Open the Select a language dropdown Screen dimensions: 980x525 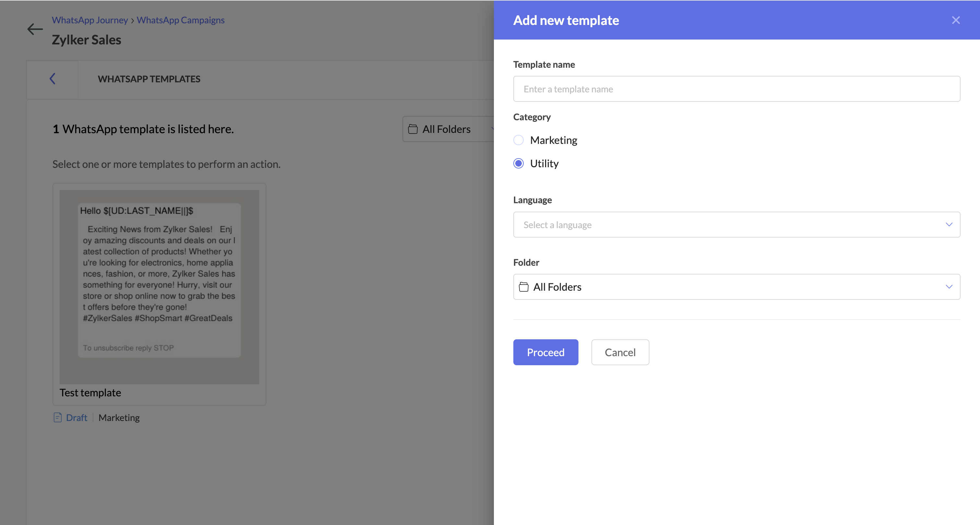pyautogui.click(x=736, y=225)
